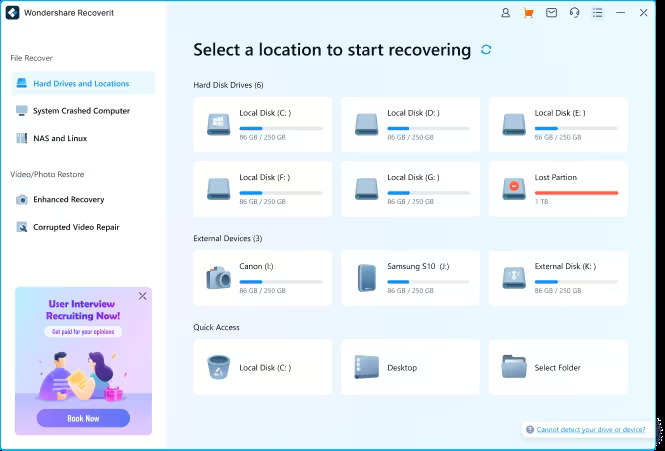This screenshot has width=665, height=451.
Task: Click the Windows drive icon for Local Disk (C:)
Action: 218,124
